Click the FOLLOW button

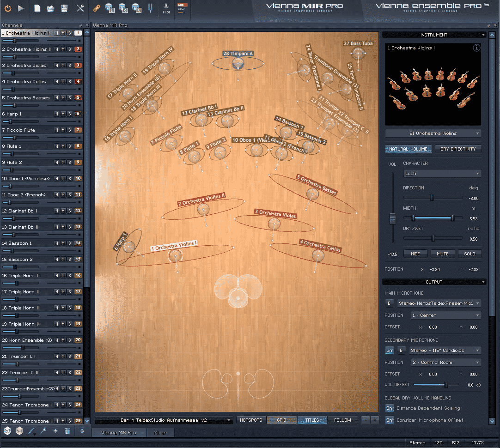click(x=342, y=420)
